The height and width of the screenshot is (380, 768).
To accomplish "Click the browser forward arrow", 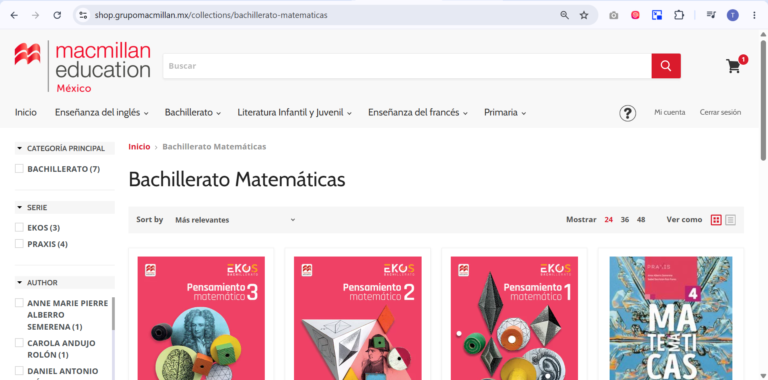I will tap(35, 15).
